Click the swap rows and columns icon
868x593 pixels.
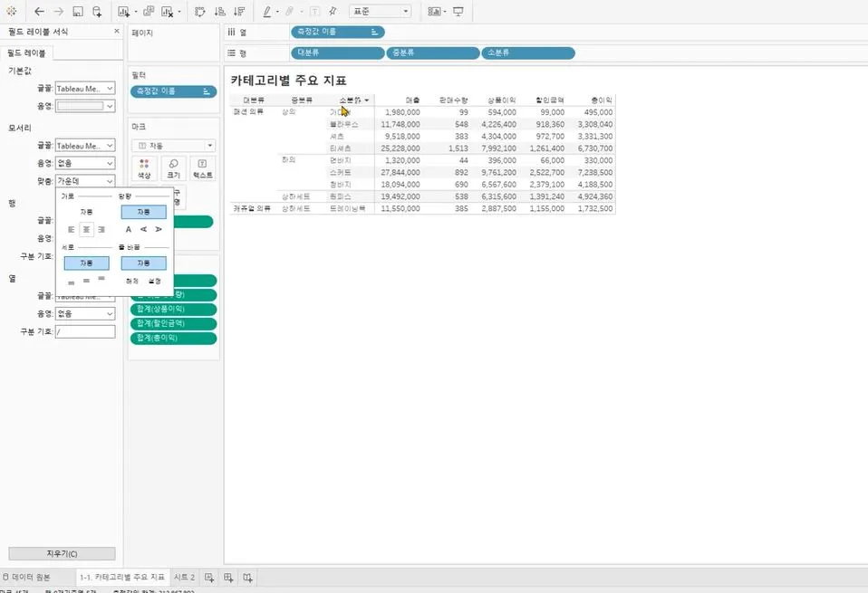[200, 11]
